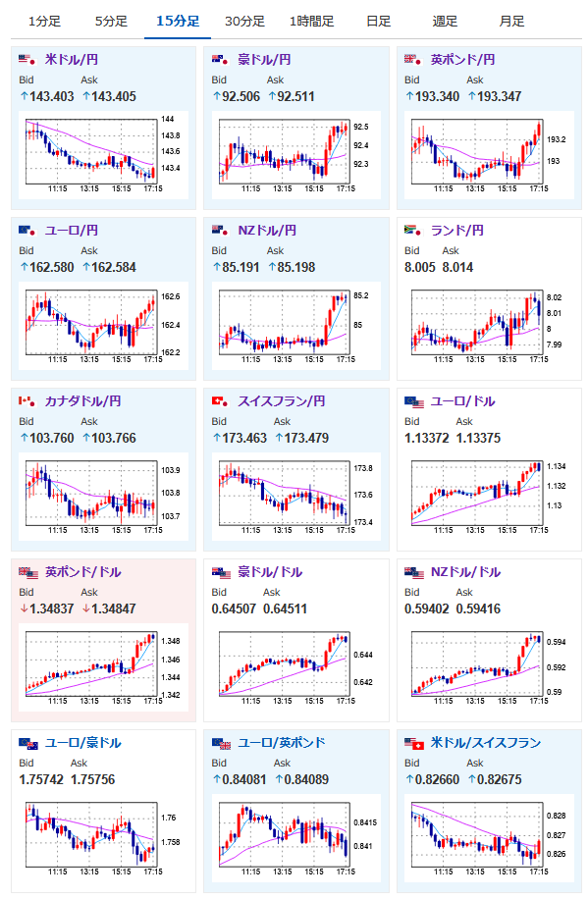Open the NZドル/円 pair link
The width and height of the screenshot is (588, 899).
267,231
